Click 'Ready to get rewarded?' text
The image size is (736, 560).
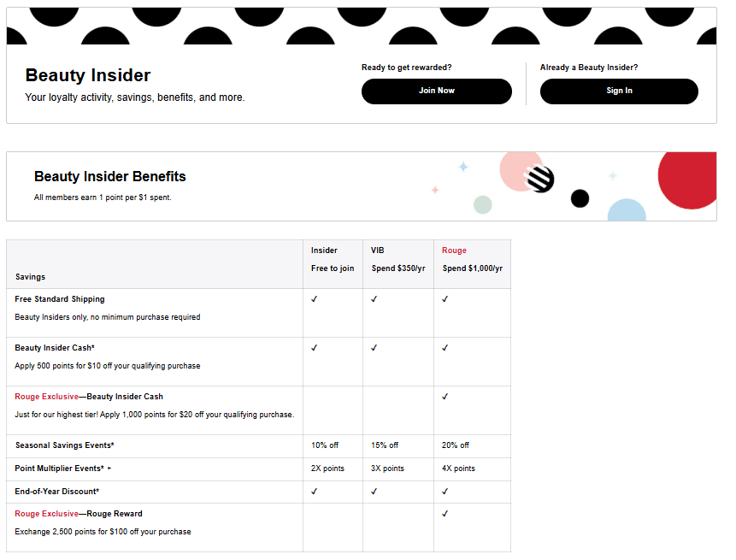(407, 68)
